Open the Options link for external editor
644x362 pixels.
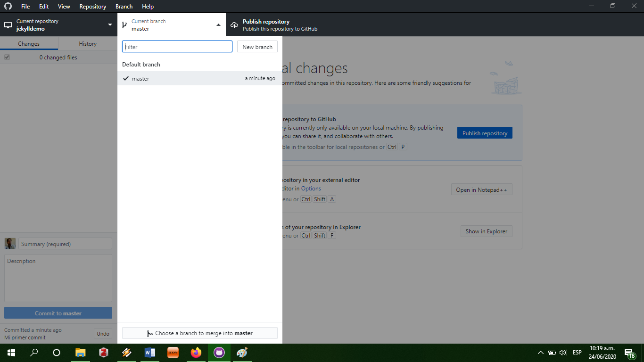click(x=311, y=188)
